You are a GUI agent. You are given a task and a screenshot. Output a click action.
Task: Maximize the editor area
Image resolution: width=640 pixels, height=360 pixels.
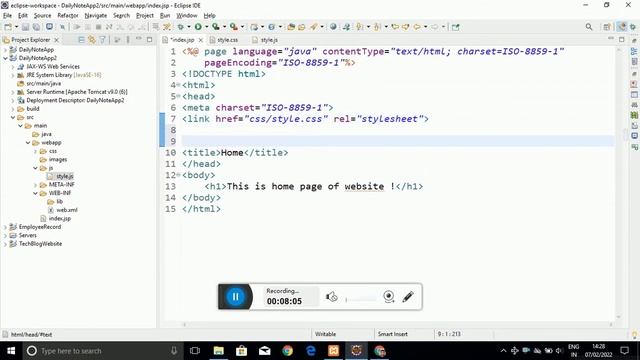click(x=622, y=40)
